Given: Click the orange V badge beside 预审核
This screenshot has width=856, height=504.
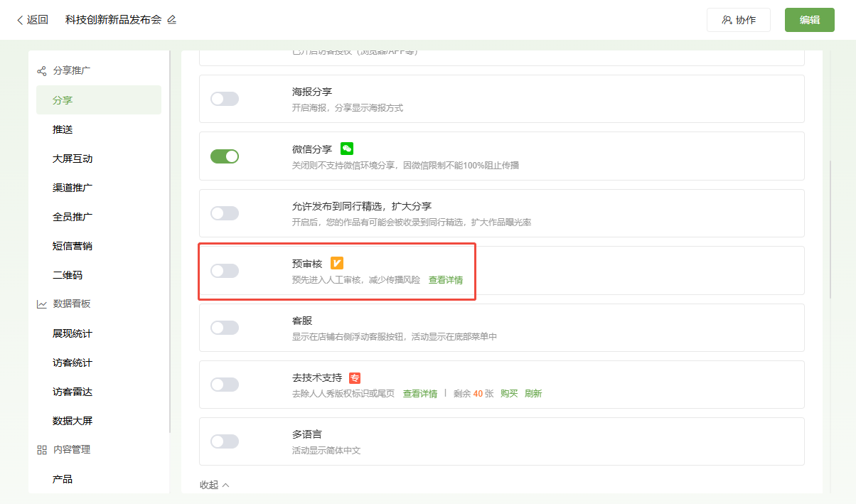Looking at the screenshot, I should 337,264.
